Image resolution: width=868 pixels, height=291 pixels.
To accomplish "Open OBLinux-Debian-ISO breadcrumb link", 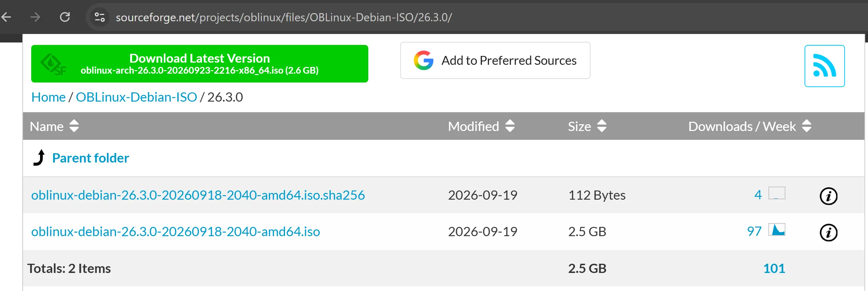I will tap(136, 97).
